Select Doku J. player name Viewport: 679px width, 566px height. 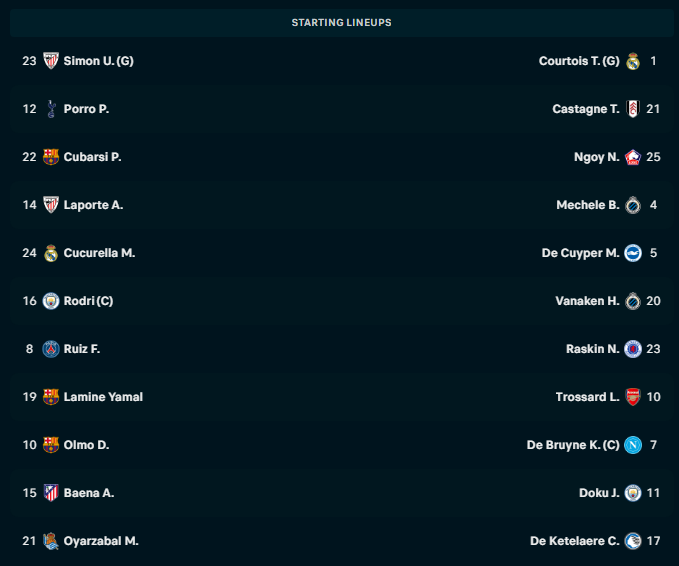[x=599, y=493]
